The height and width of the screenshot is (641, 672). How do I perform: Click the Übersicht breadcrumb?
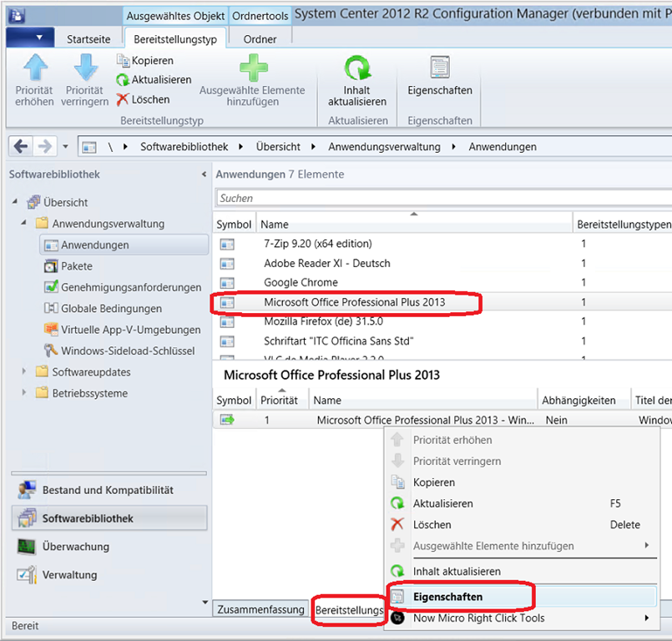(278, 147)
